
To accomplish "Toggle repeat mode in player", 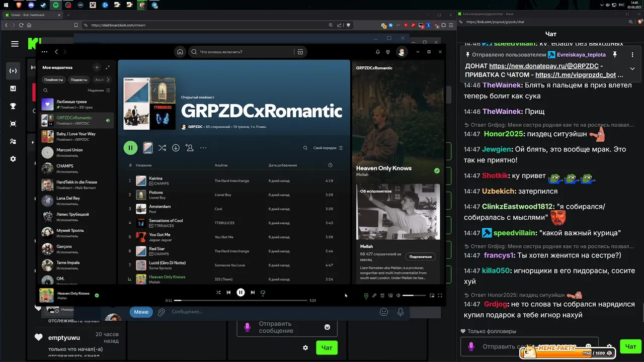I will 263,292.
